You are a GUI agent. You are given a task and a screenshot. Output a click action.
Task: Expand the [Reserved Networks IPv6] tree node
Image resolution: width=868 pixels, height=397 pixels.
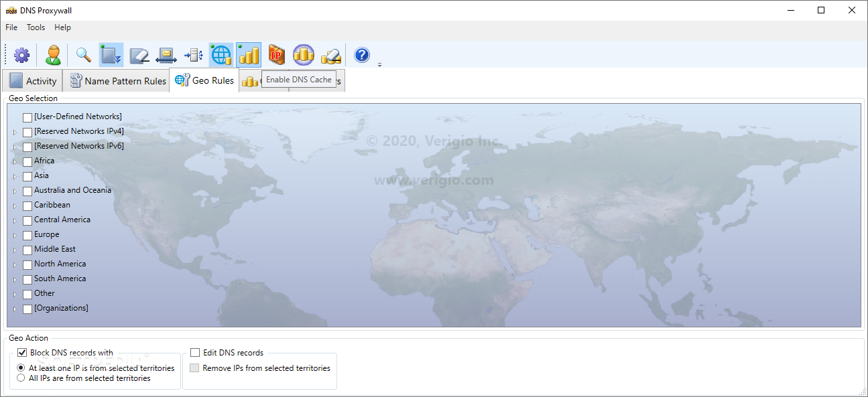15,147
